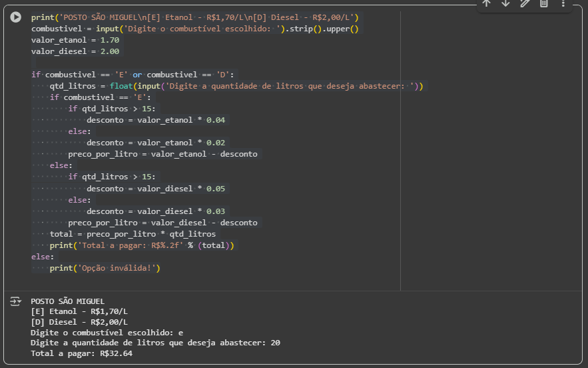Screen dimensions: 588x368
Task: Click the valor_diesel = 2.00 line
Action: [75, 51]
